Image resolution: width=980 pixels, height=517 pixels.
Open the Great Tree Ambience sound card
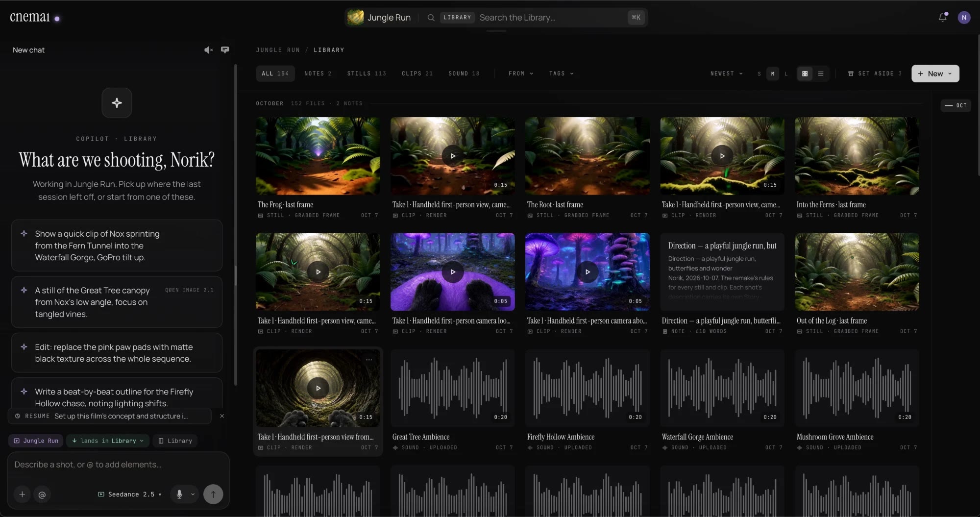coord(452,401)
